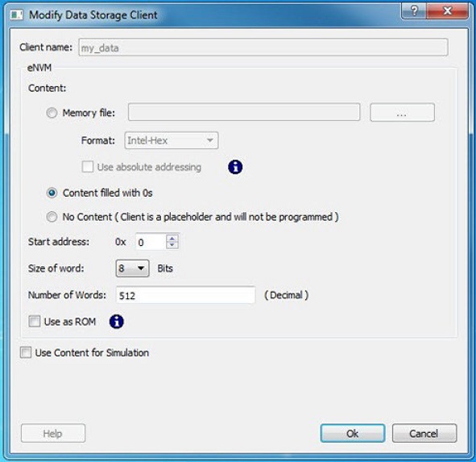The width and height of the screenshot is (476, 462).
Task: Click the dialog title bar application icon
Action: tap(16, 15)
